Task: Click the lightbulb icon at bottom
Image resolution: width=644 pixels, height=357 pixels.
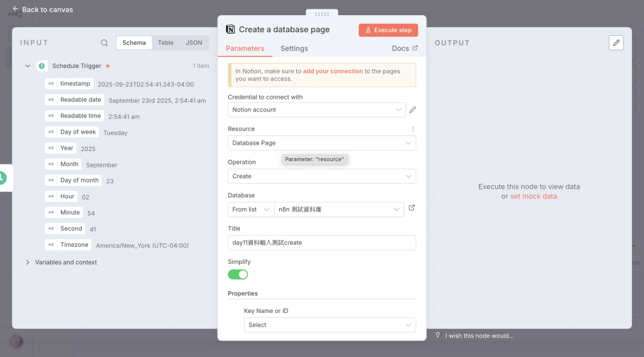Action: coord(438,335)
